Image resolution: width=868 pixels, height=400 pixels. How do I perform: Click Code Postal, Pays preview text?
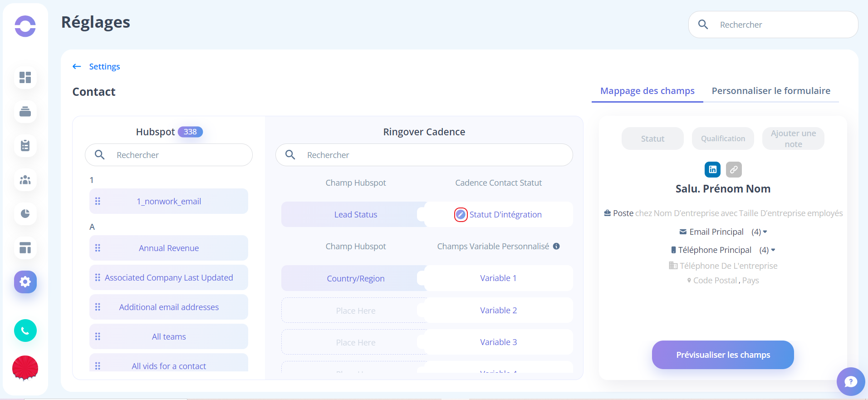[723, 280]
